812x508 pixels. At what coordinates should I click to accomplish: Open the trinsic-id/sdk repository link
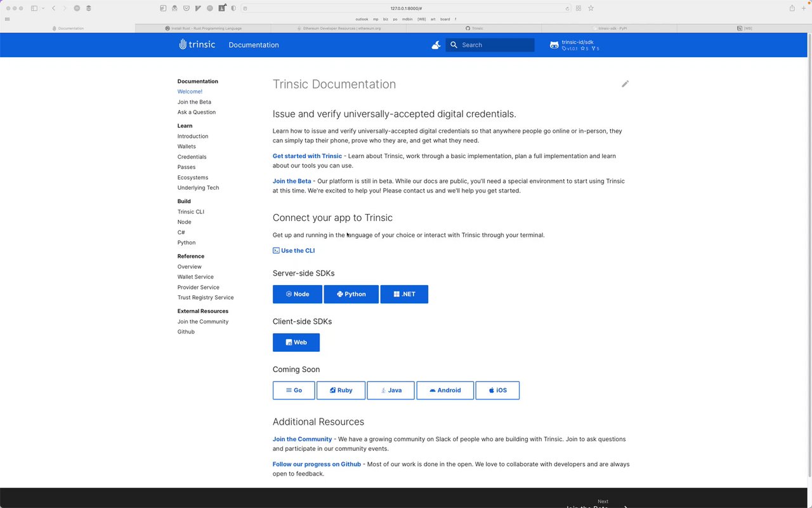[x=575, y=45]
